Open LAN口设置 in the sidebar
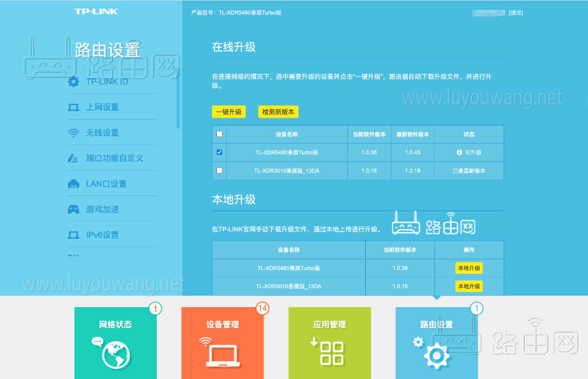Screen dimensions: 588x379 coord(106,184)
